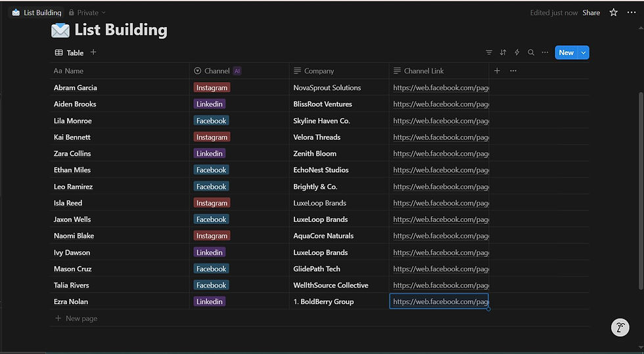Open the Private visibility dropdown

click(87, 12)
